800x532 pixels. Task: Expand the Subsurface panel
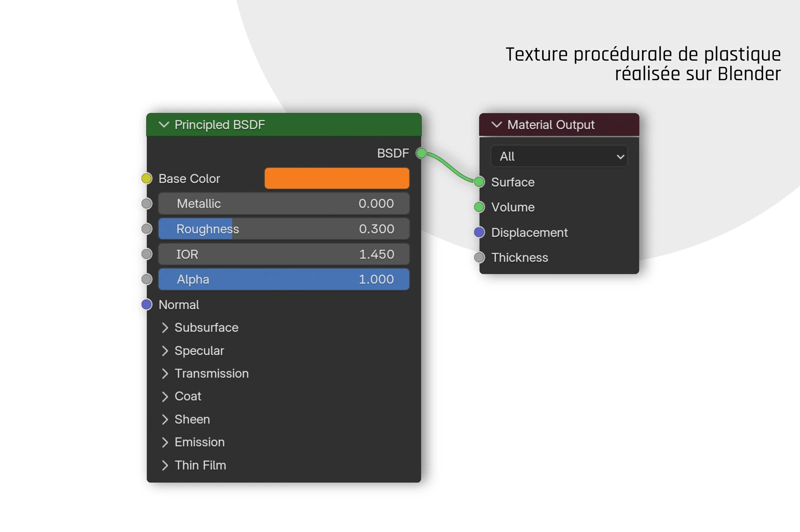click(165, 328)
